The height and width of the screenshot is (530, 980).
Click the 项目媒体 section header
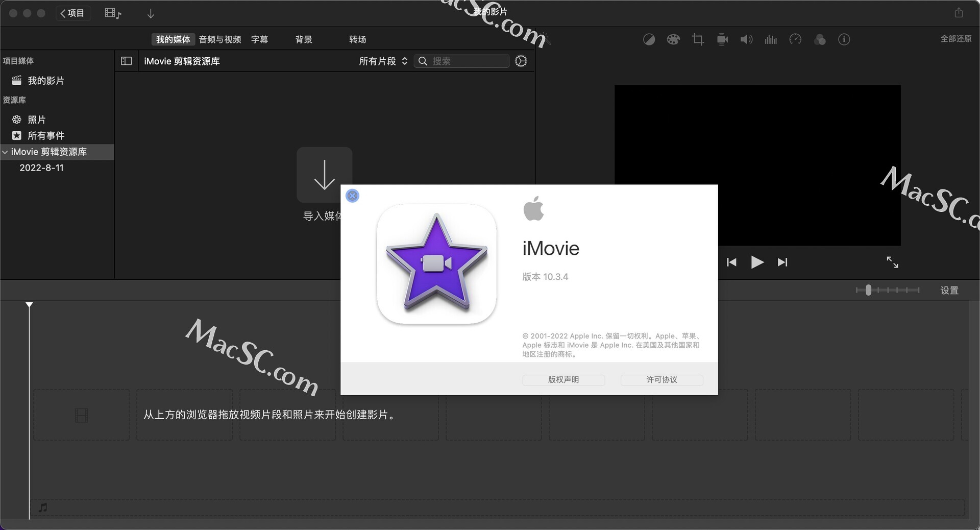tap(18, 61)
